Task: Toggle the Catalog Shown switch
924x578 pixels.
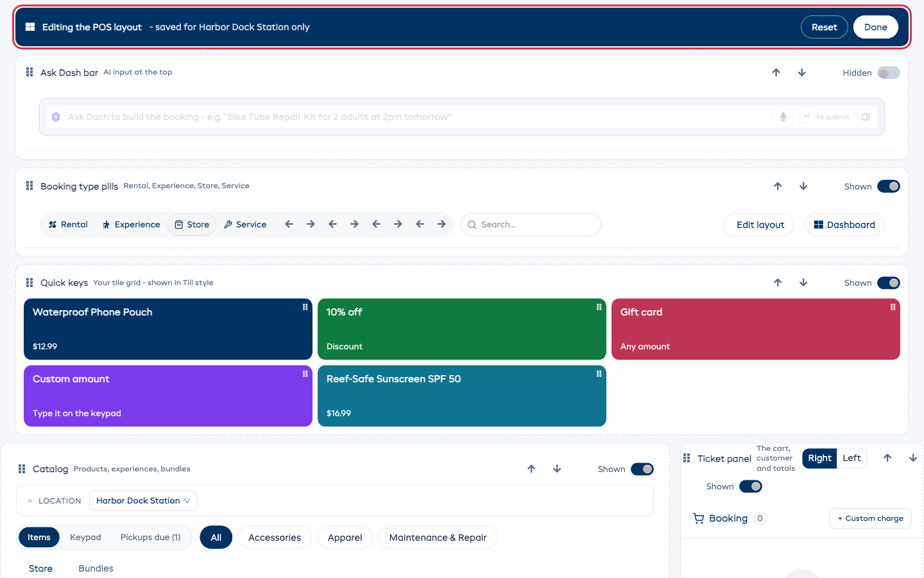Action: [642, 469]
